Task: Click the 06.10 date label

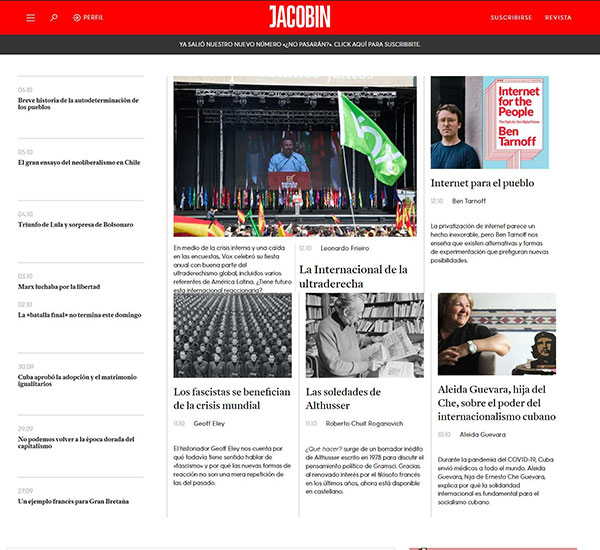Action: pyautogui.click(x=25, y=90)
